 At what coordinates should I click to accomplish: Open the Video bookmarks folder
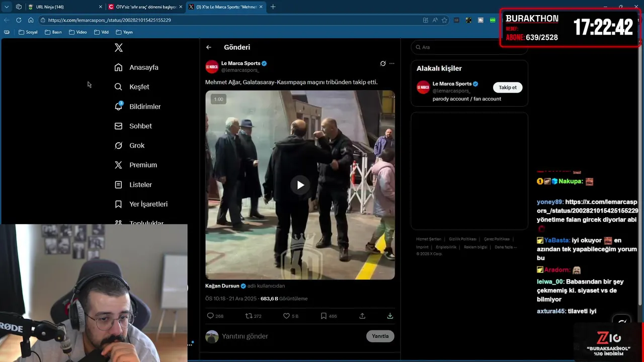(x=78, y=32)
